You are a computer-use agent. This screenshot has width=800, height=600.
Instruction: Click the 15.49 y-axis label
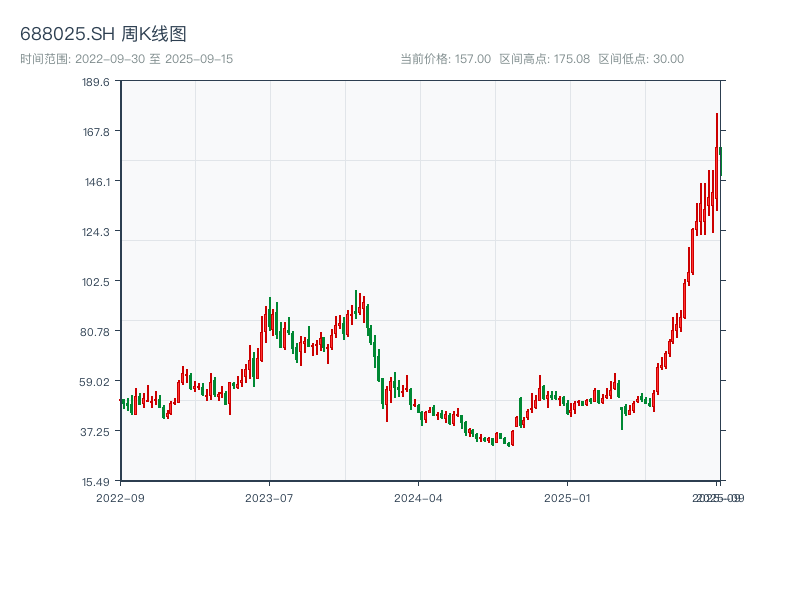point(96,482)
